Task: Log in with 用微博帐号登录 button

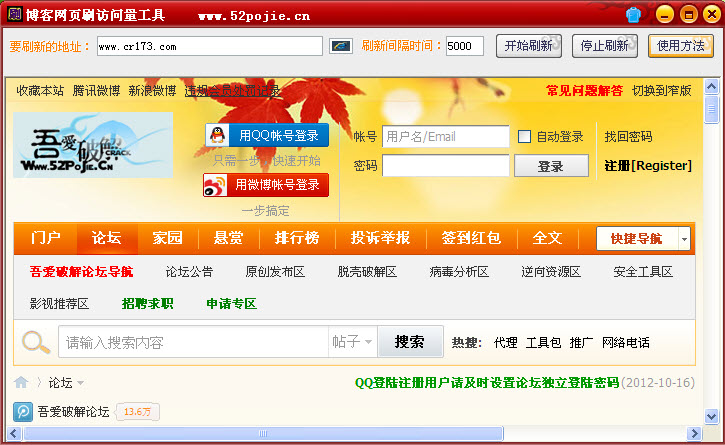Action: (x=266, y=185)
